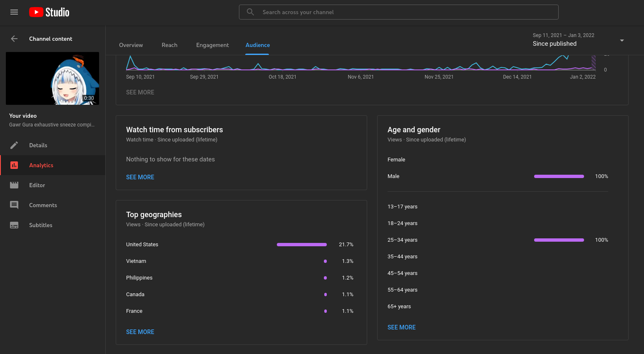Open the Engagement tab
This screenshot has height=354, width=644.
click(x=212, y=45)
